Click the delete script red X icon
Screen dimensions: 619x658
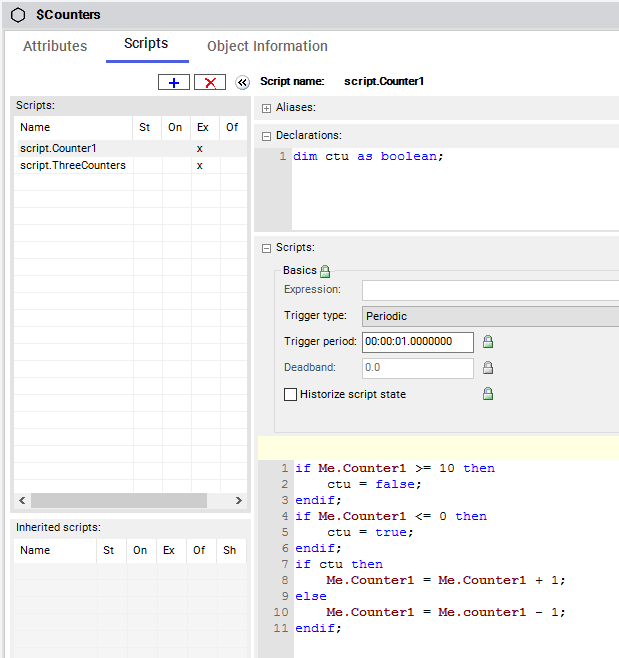(210, 83)
